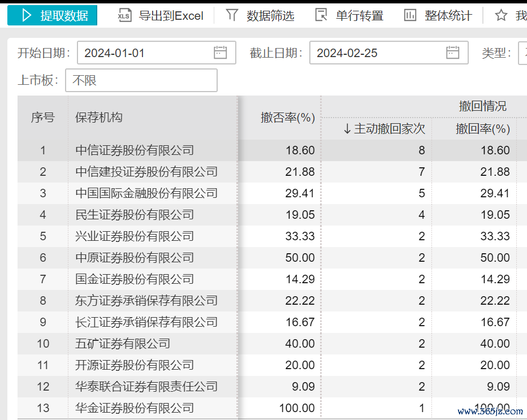Click the 导出到Excel button

(161, 15)
